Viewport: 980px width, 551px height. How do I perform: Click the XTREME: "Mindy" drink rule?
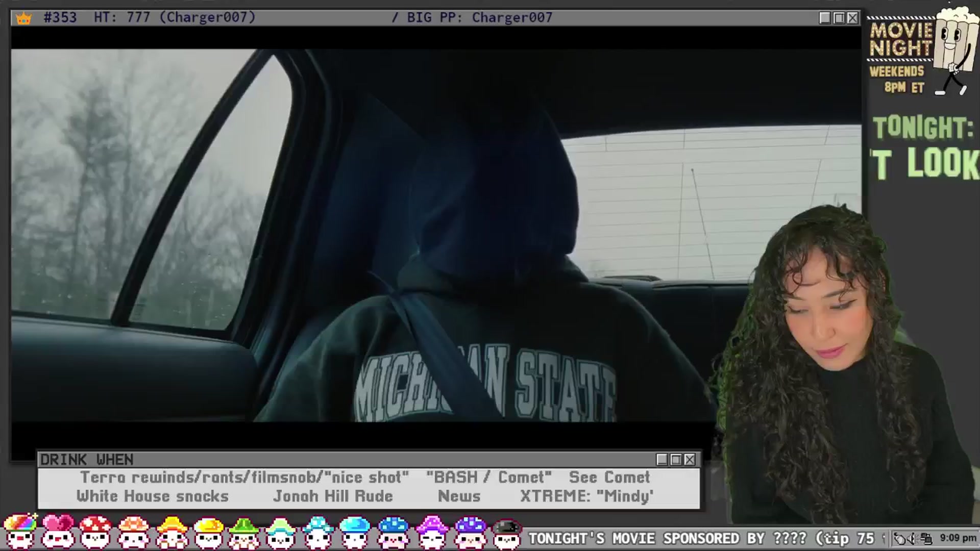[x=587, y=496]
